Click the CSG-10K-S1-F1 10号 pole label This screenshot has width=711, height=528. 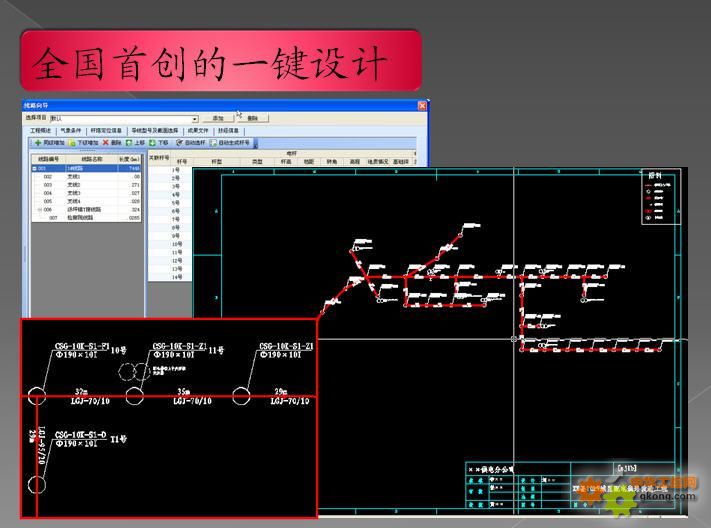click(x=91, y=351)
